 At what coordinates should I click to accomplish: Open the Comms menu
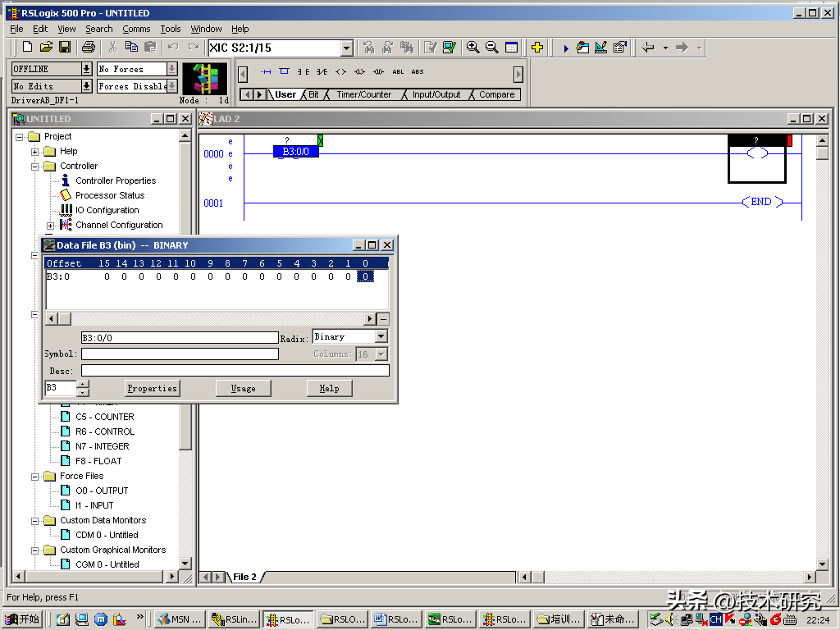[136, 29]
